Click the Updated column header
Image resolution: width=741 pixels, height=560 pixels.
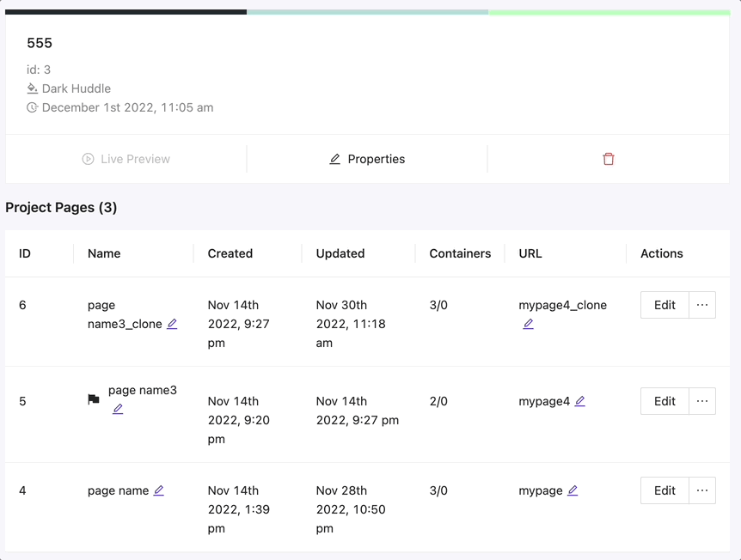[340, 253]
